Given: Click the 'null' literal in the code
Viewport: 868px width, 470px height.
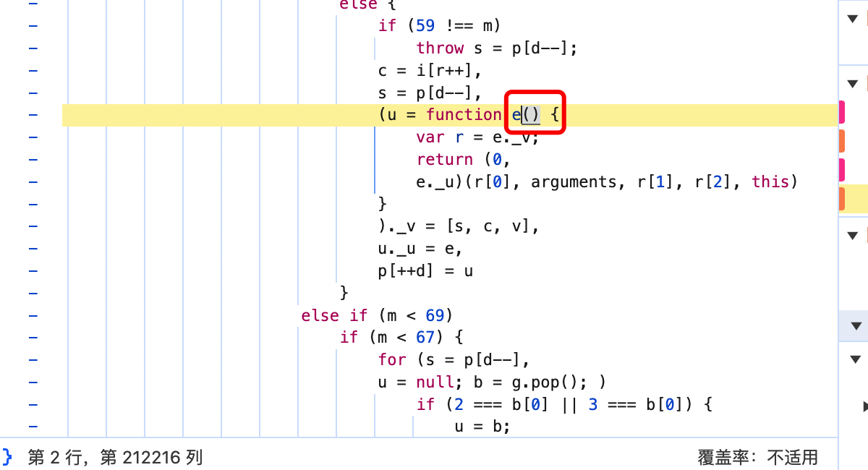Looking at the screenshot, I should pyautogui.click(x=435, y=382).
